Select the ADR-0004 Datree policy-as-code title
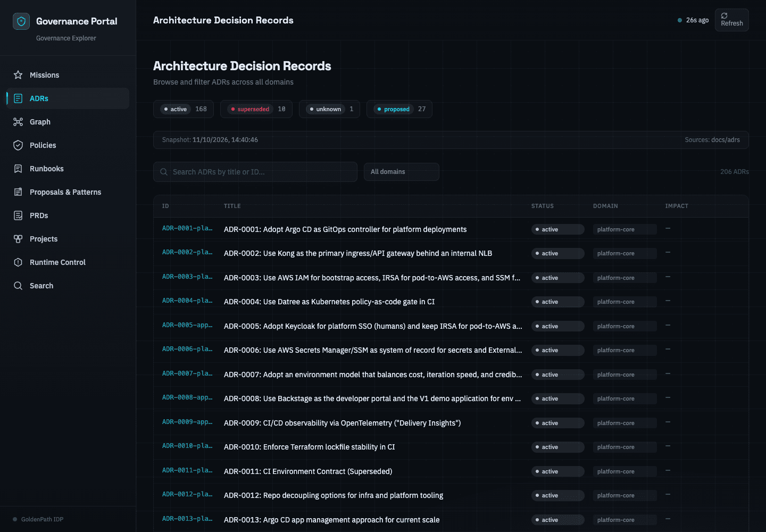Image resolution: width=766 pixels, height=532 pixels. pyautogui.click(x=329, y=302)
